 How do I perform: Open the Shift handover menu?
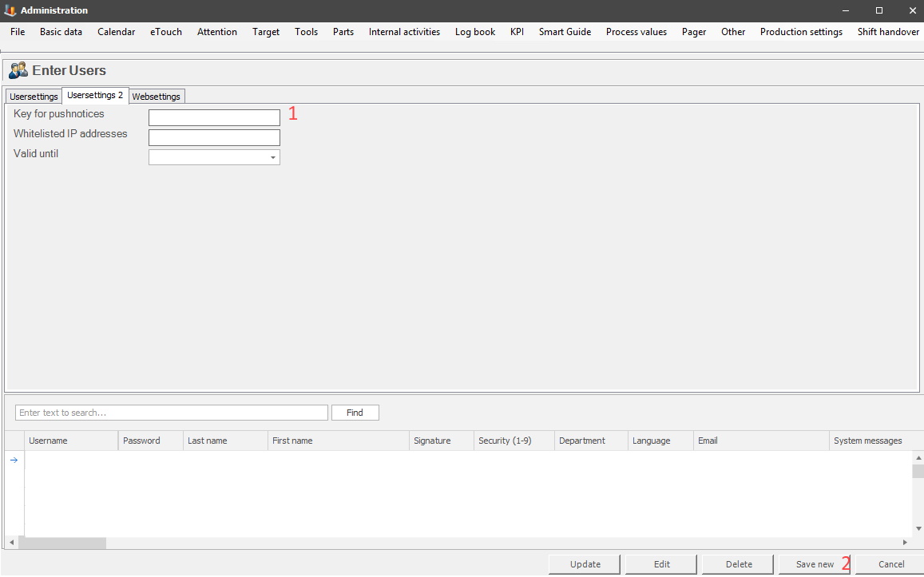pos(888,32)
